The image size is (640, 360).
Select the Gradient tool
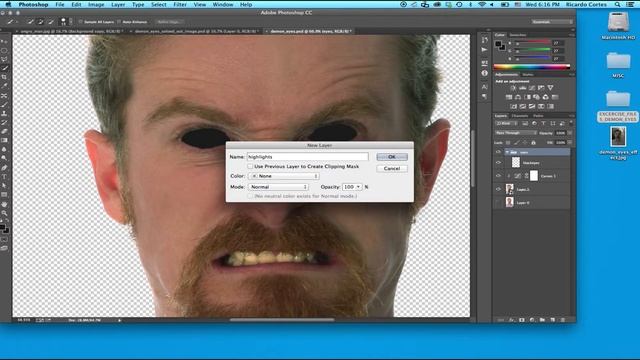tap(4, 140)
